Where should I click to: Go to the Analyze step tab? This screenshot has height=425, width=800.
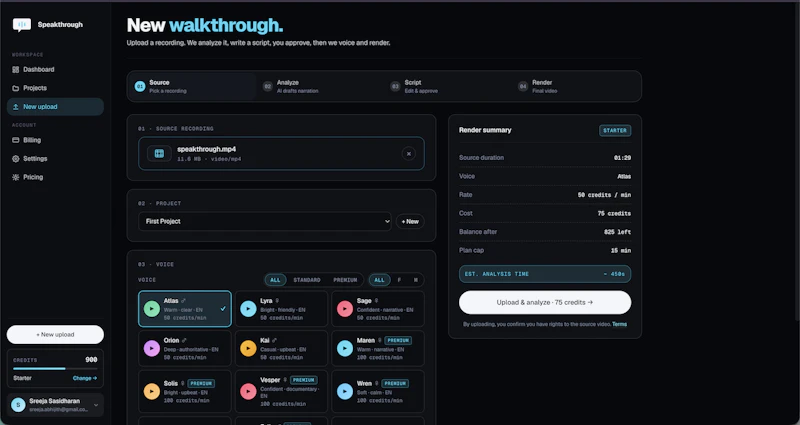point(320,86)
